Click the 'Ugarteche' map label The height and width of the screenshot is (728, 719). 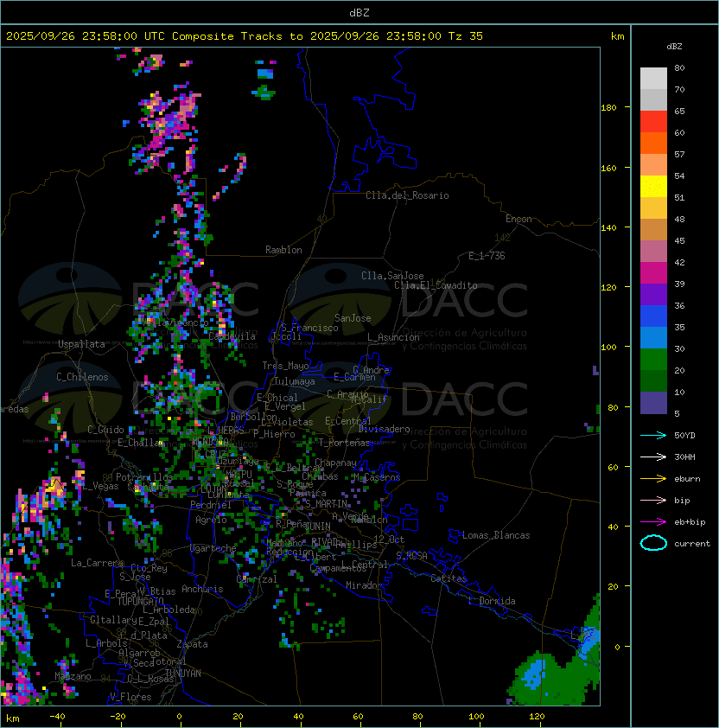point(213,548)
